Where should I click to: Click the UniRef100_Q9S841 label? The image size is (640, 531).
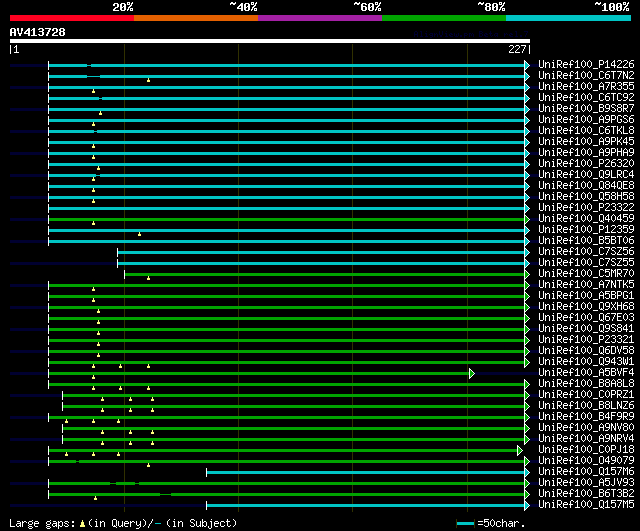coord(586,329)
